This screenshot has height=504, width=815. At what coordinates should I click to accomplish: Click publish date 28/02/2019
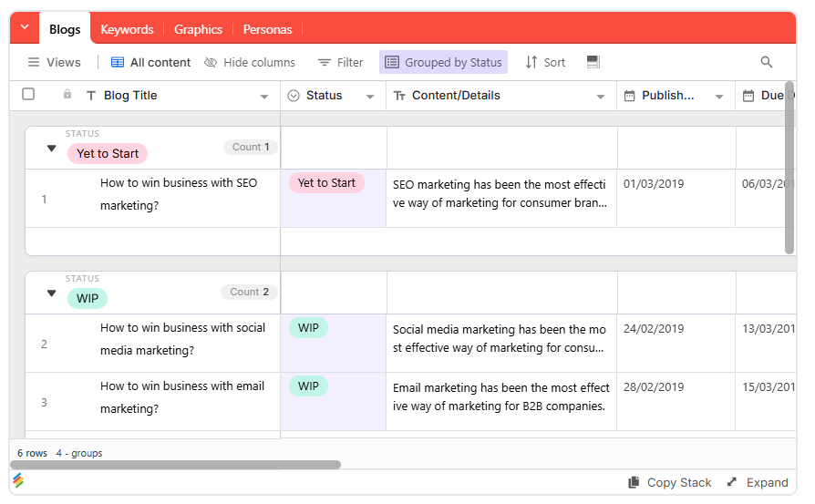(x=654, y=387)
